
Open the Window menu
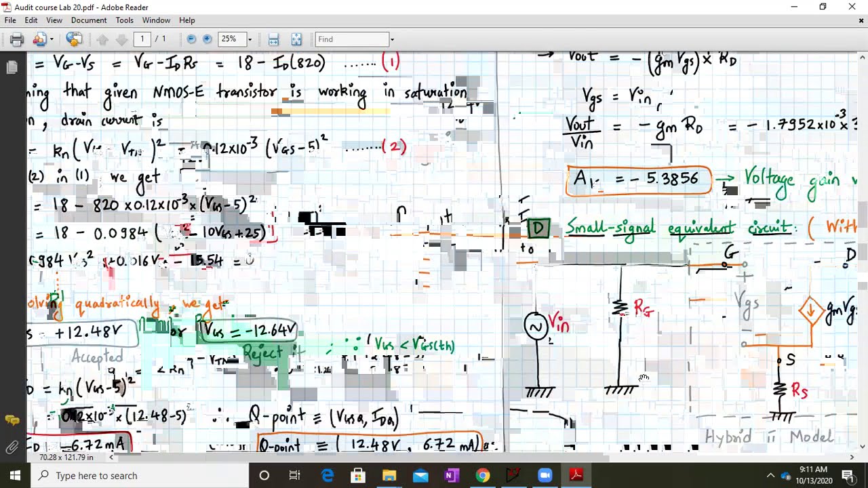pos(156,20)
